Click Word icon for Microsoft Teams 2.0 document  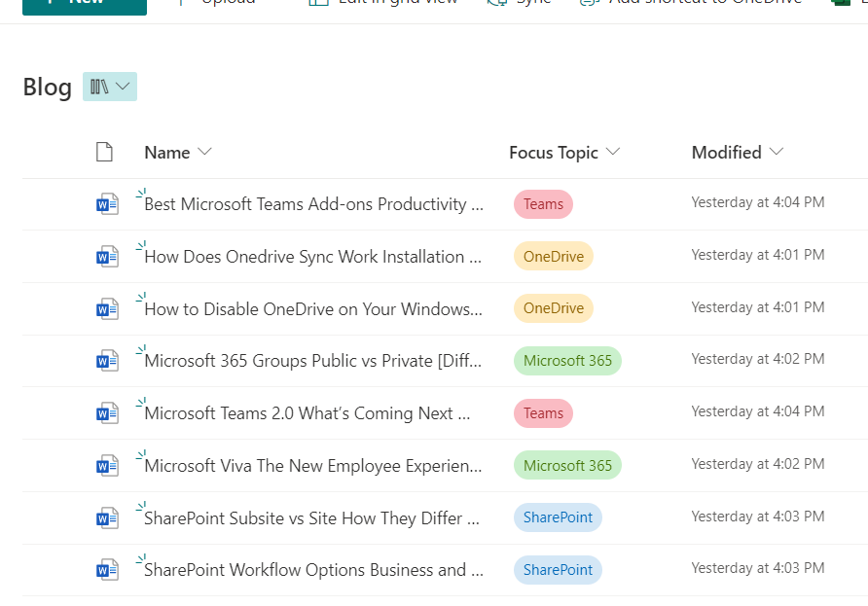(x=107, y=413)
